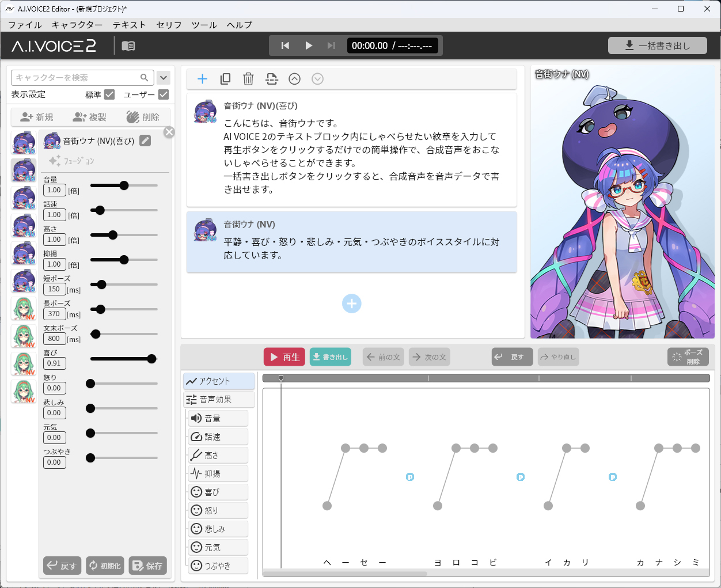Expand the character search dropdown arrow
This screenshot has width=721, height=588.
pos(164,78)
